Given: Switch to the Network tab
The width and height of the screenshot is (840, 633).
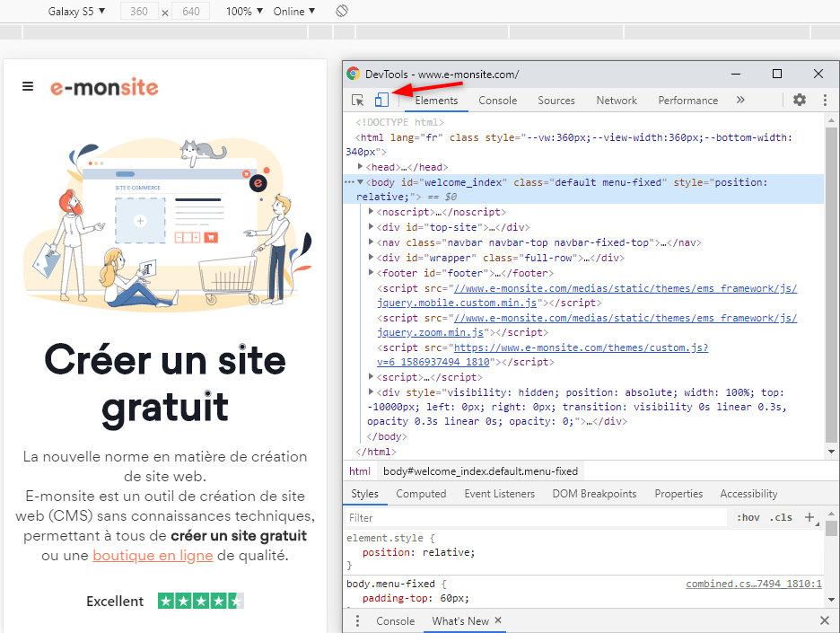Looking at the screenshot, I should click(617, 101).
